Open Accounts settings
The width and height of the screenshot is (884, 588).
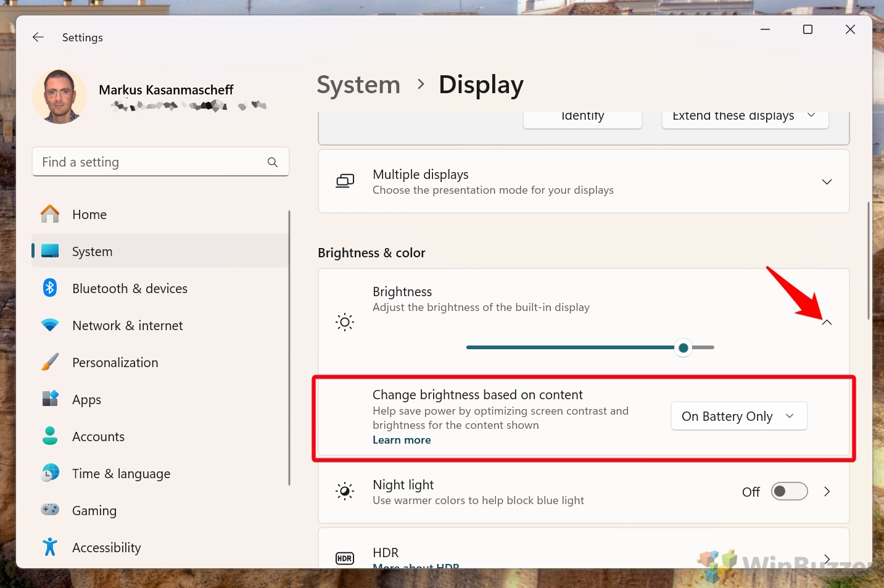[x=160, y=436]
